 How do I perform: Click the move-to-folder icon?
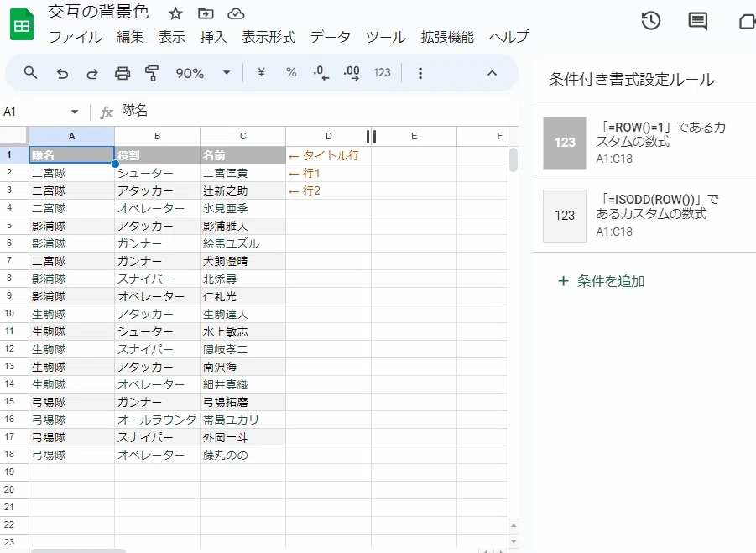(206, 13)
